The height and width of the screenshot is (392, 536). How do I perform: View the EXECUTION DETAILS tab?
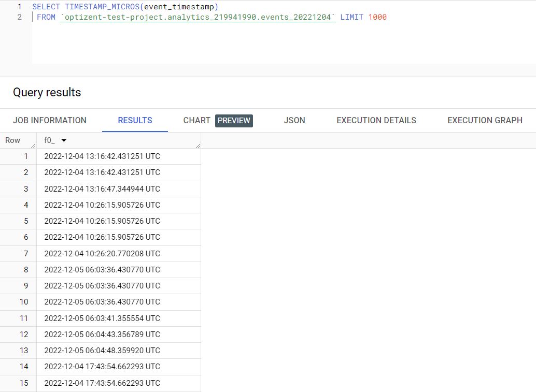coord(376,120)
